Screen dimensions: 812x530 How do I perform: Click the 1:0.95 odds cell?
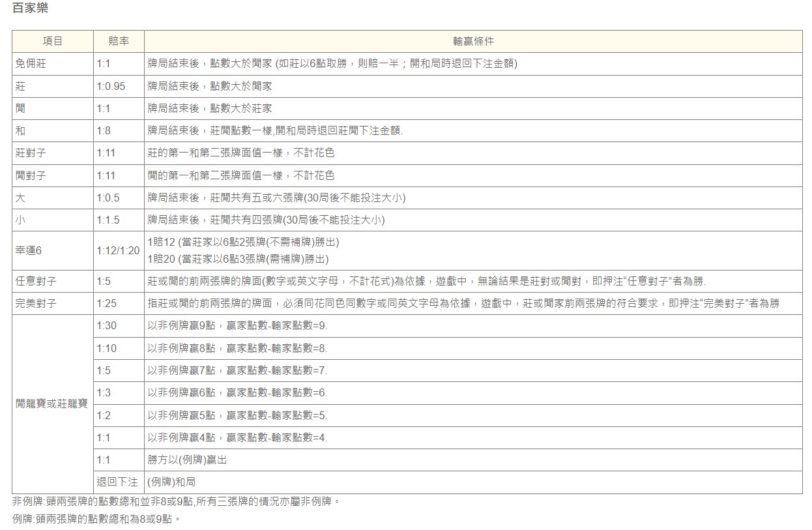point(111,86)
